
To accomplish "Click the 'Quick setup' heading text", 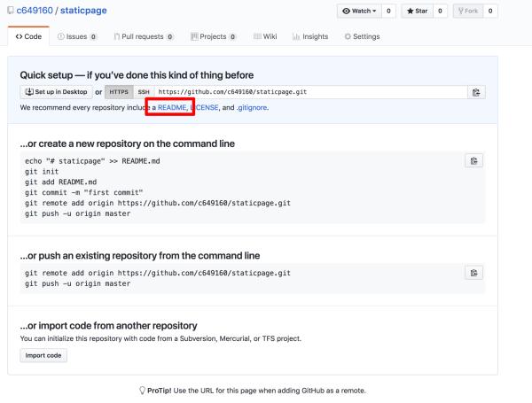I will 137,75.
